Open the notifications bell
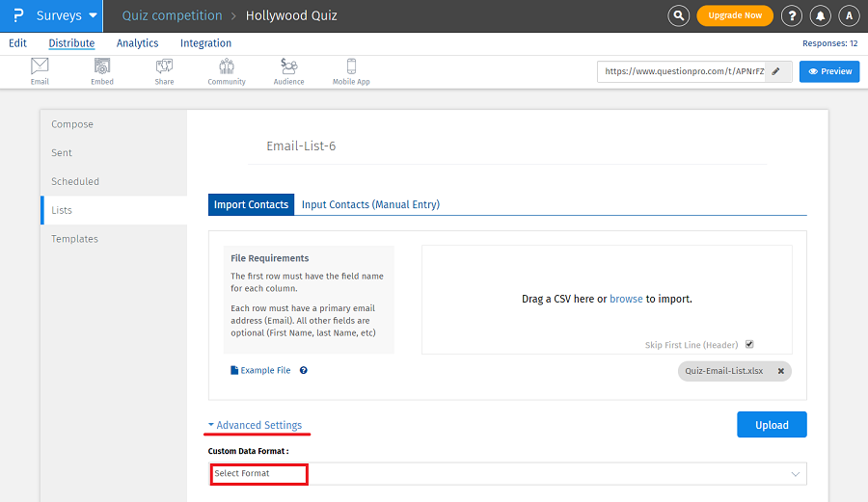Image resolution: width=868 pixels, height=502 pixels. click(x=820, y=15)
